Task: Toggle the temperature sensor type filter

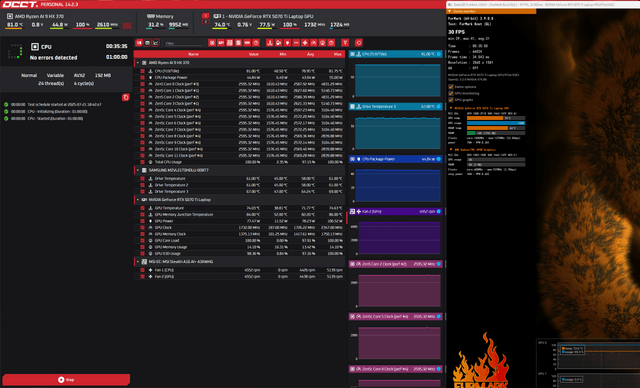Action: [269, 43]
